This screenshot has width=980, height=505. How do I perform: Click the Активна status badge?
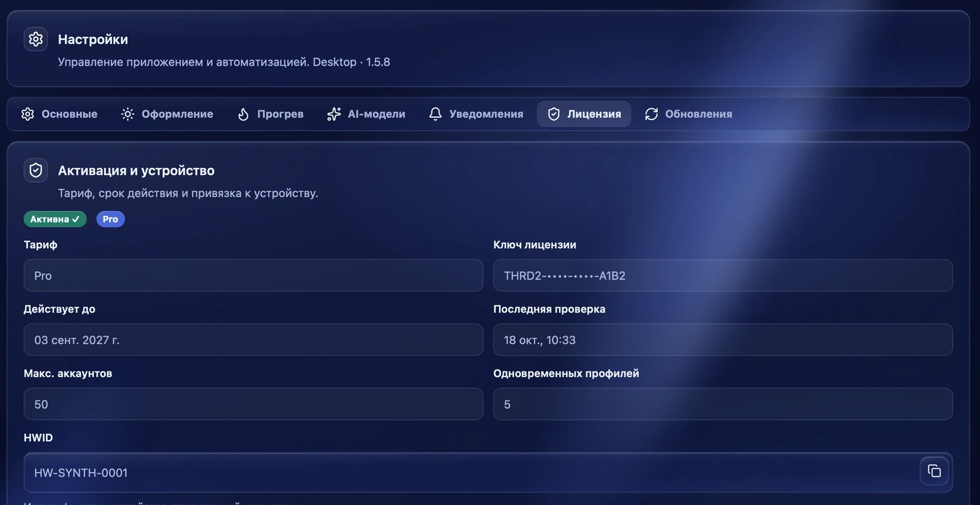pyautogui.click(x=55, y=219)
